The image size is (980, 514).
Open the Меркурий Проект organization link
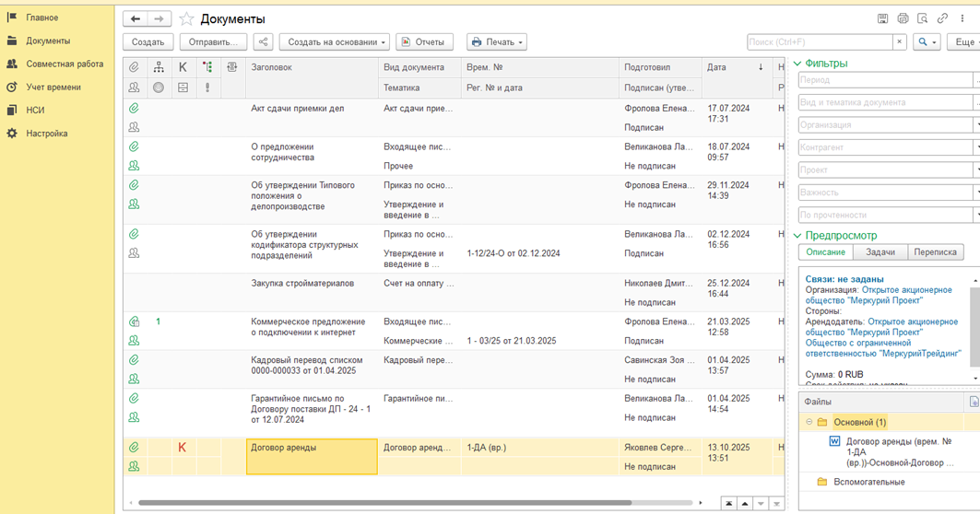[879, 296]
